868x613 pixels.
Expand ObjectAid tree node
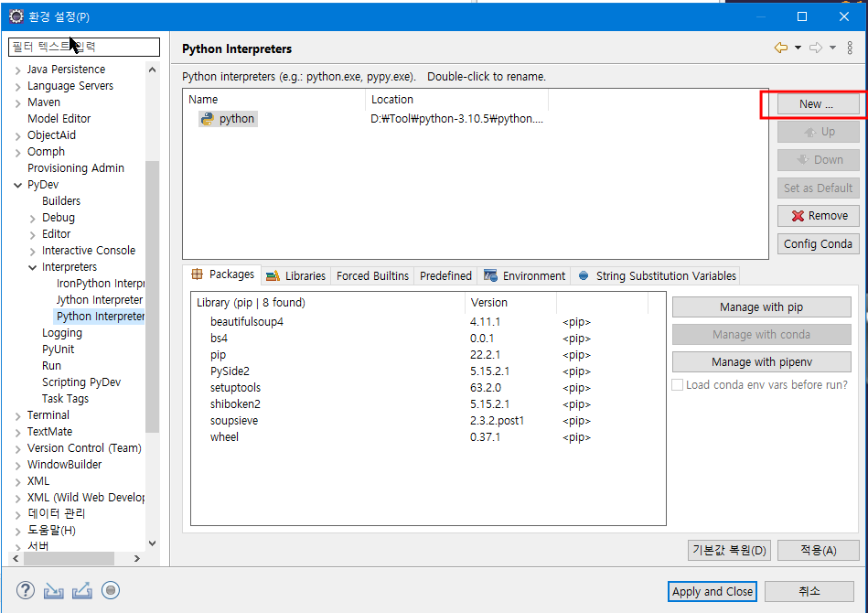[17, 135]
